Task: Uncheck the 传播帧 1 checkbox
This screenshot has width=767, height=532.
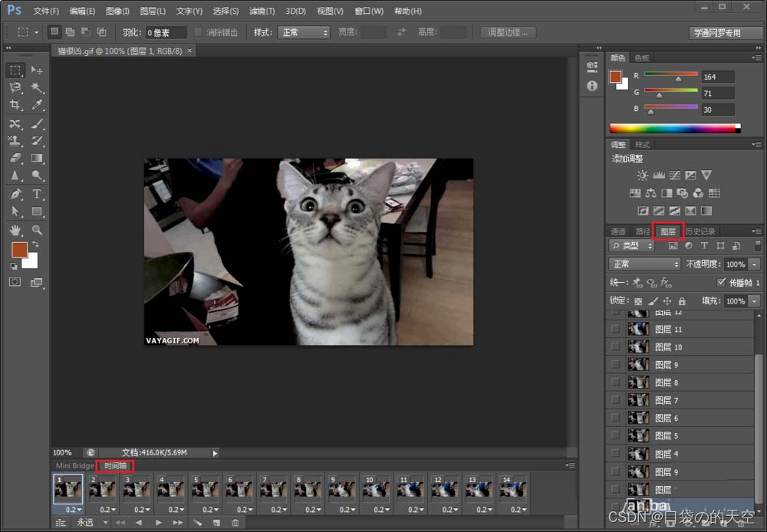Action: (720, 282)
